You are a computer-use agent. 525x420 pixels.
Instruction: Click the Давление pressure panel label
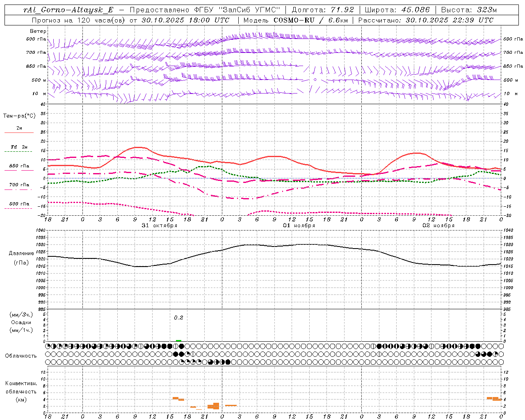(x=21, y=253)
